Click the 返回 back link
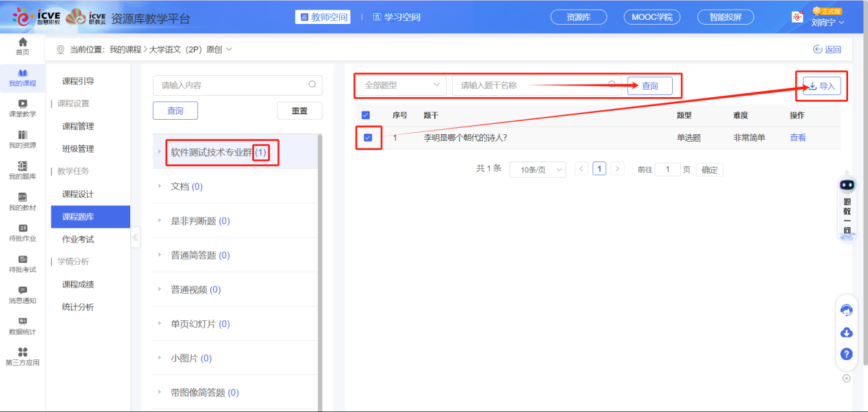Viewport: 868px width, 412px height. (827, 49)
